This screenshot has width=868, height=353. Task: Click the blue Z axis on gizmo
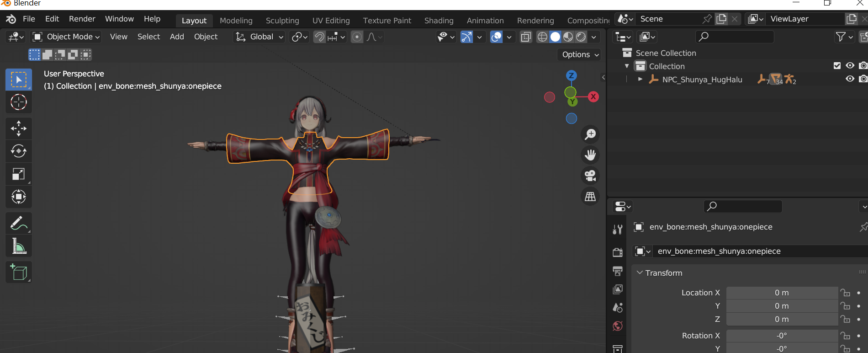571,75
